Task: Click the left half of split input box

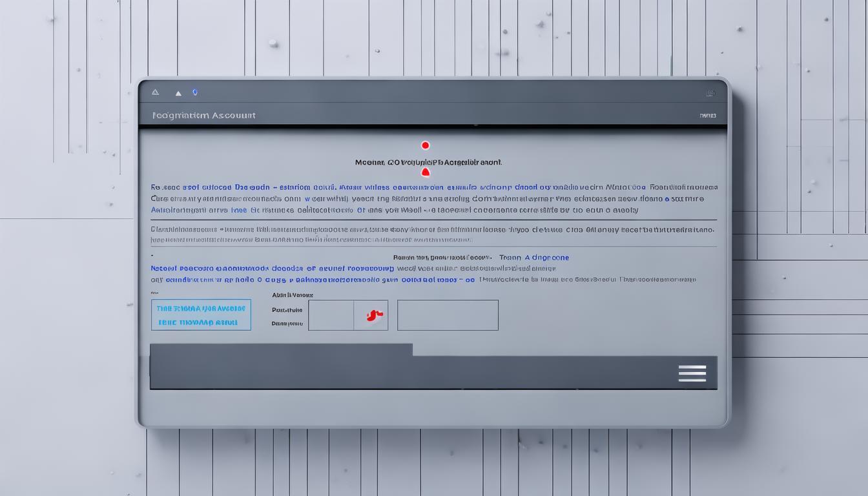Action: (331, 315)
